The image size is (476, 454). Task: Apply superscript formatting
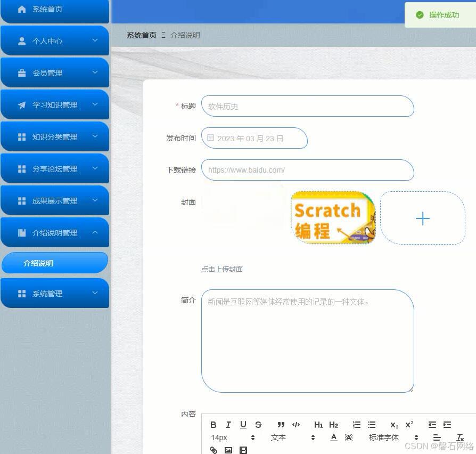pyautogui.click(x=409, y=425)
